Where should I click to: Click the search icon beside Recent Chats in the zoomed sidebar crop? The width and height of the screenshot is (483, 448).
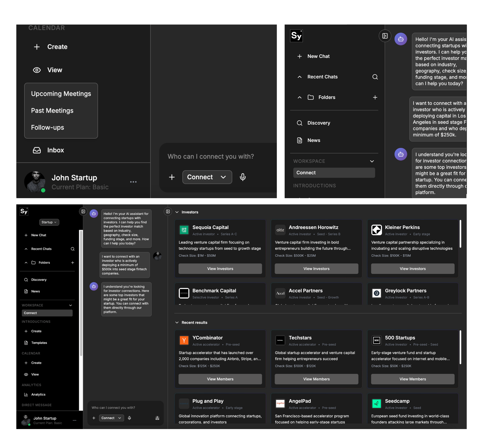pos(375,77)
